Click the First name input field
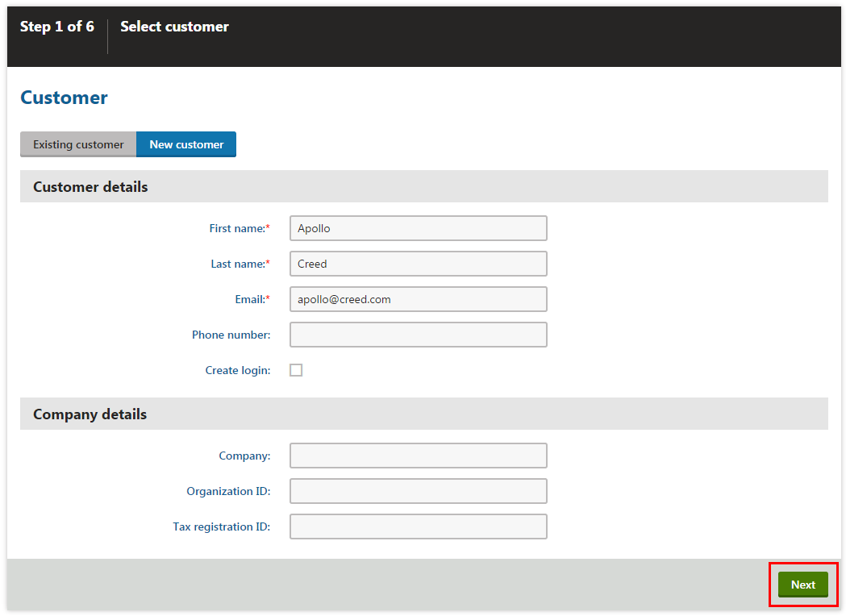 coord(418,228)
